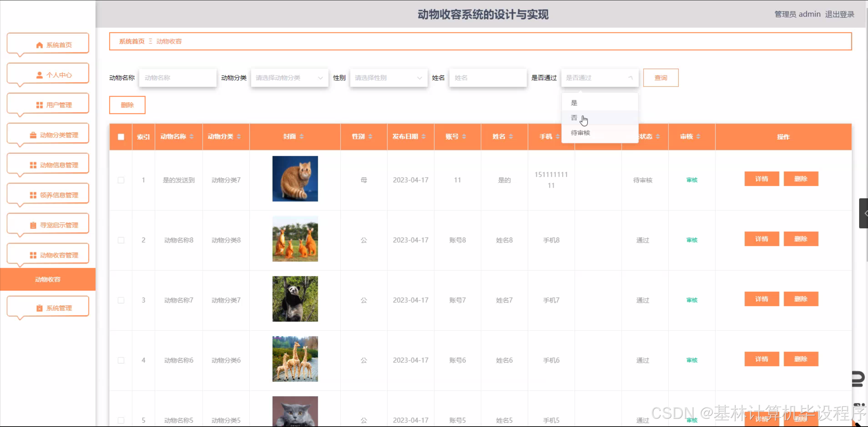Click the 查询 search button

[x=661, y=78]
